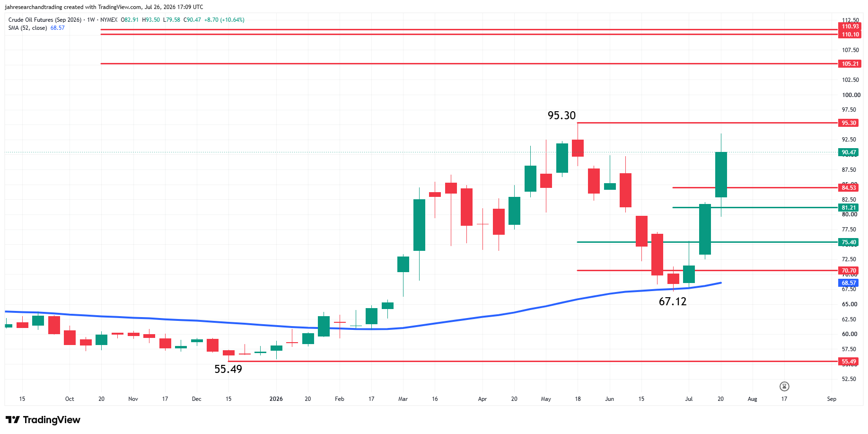This screenshot has width=868, height=434.
Task: Click the 95.30 red axis label
Action: click(849, 123)
